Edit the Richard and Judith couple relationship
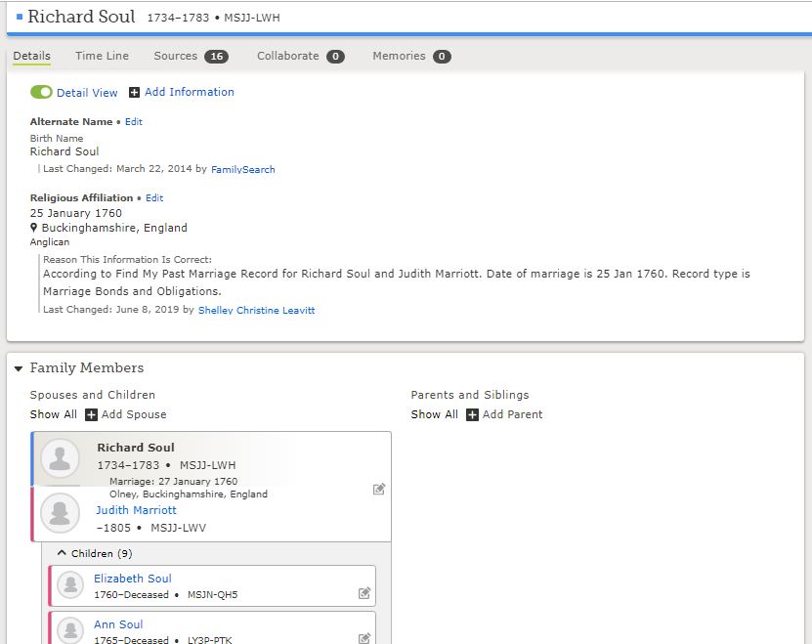This screenshot has height=644, width=812. pos(379,489)
